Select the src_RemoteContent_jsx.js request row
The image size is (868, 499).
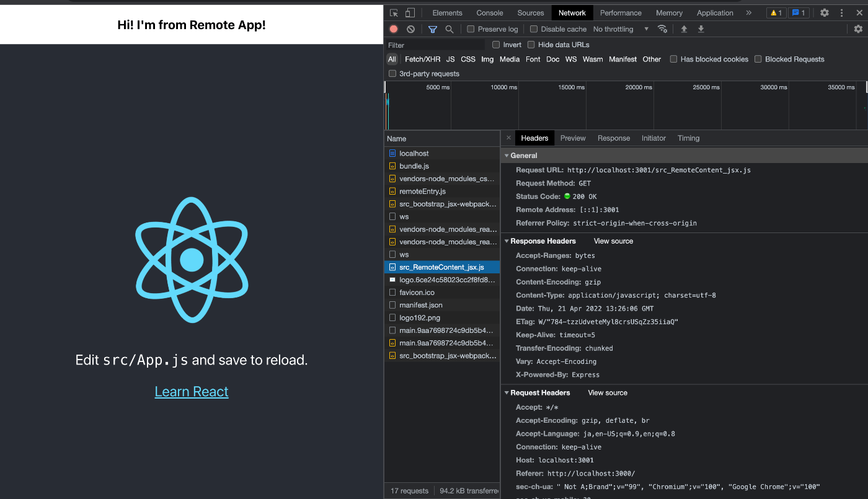(x=441, y=267)
